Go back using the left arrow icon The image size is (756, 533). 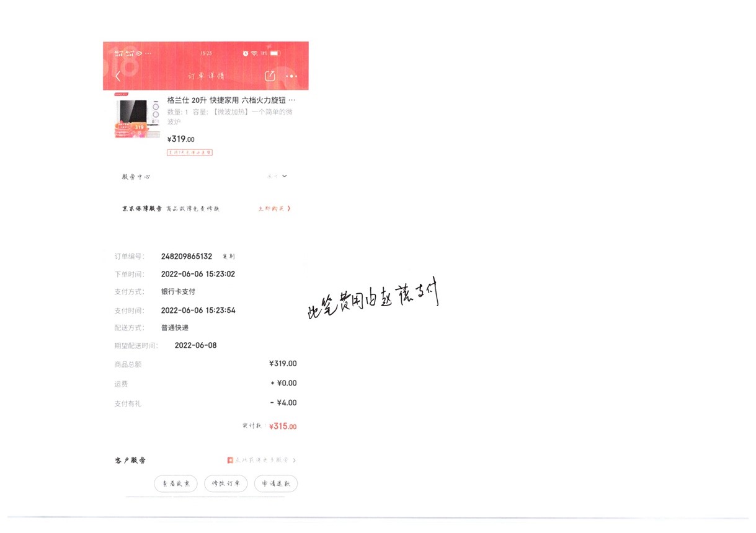click(x=118, y=76)
